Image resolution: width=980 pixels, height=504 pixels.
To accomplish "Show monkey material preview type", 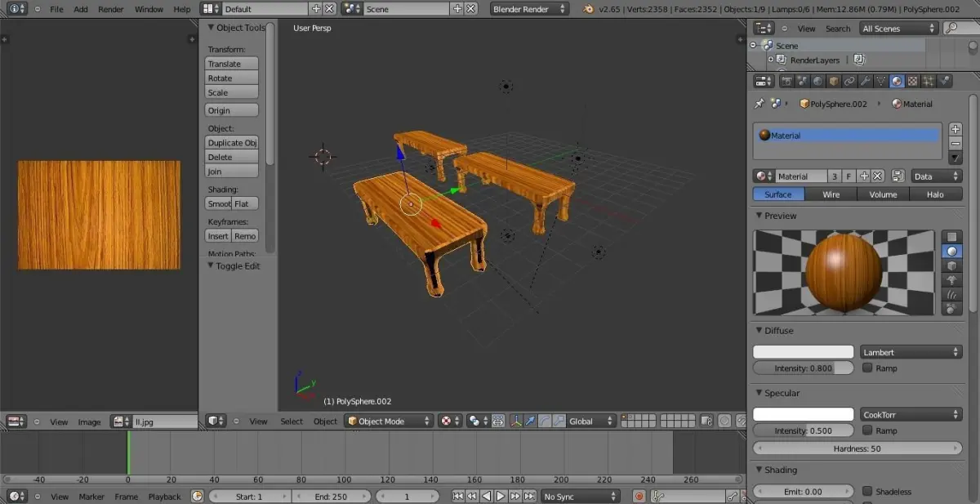I will pos(951,279).
